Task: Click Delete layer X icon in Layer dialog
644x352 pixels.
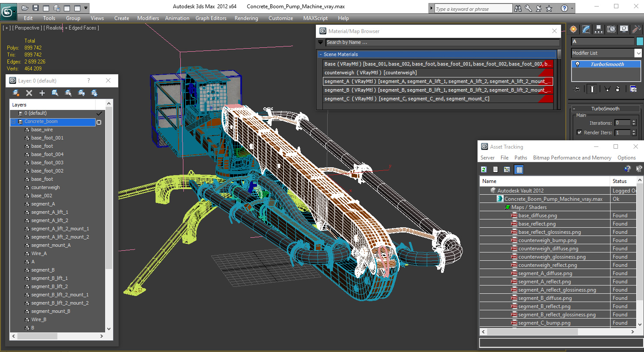Action: pos(29,93)
